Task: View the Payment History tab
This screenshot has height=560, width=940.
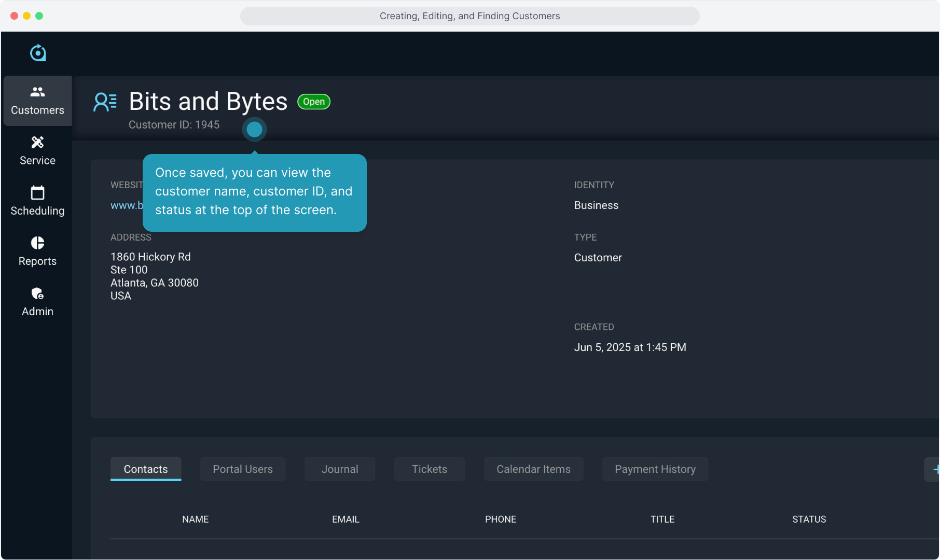Action: pyautogui.click(x=655, y=469)
